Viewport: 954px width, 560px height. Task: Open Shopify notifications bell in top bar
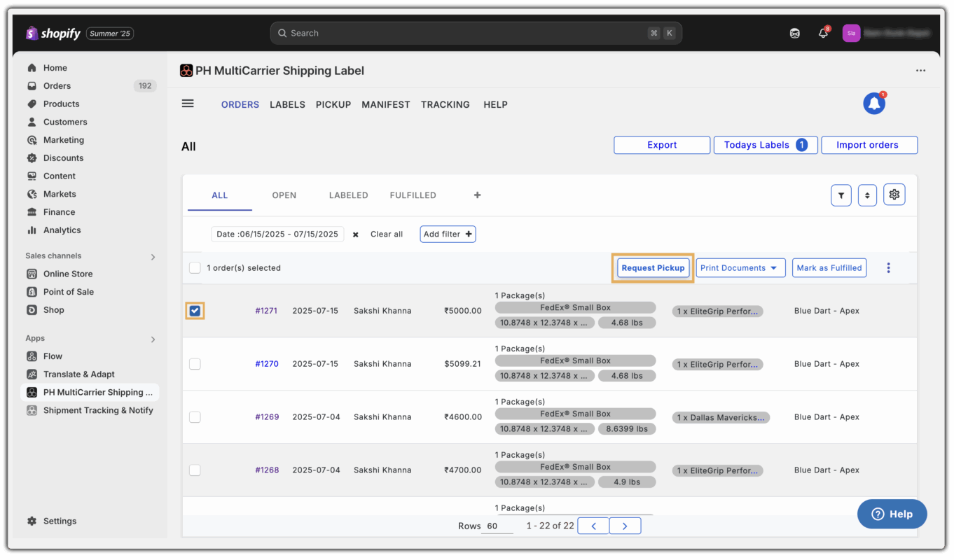coord(823,33)
